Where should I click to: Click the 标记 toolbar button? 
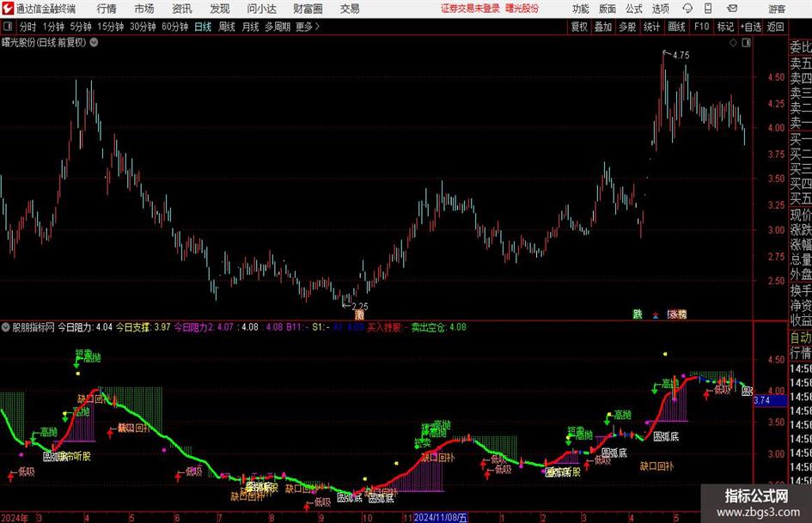pyautogui.click(x=725, y=27)
